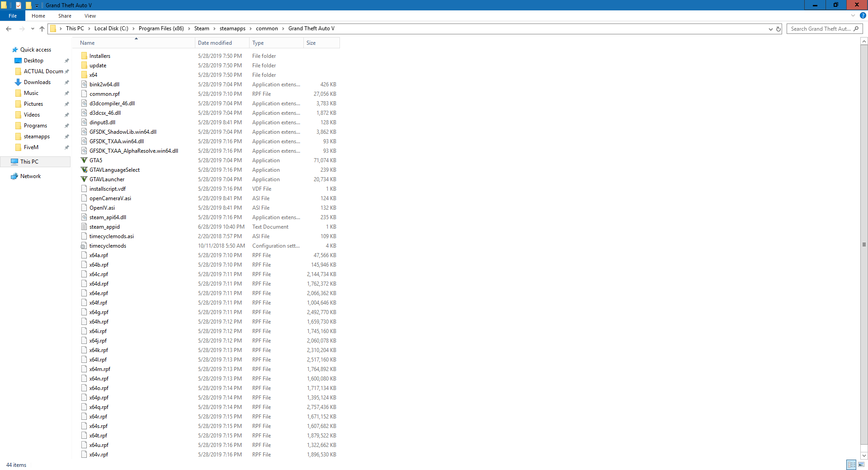868x470 pixels.
Task: Sort files by Date modified column
Action: [215, 43]
